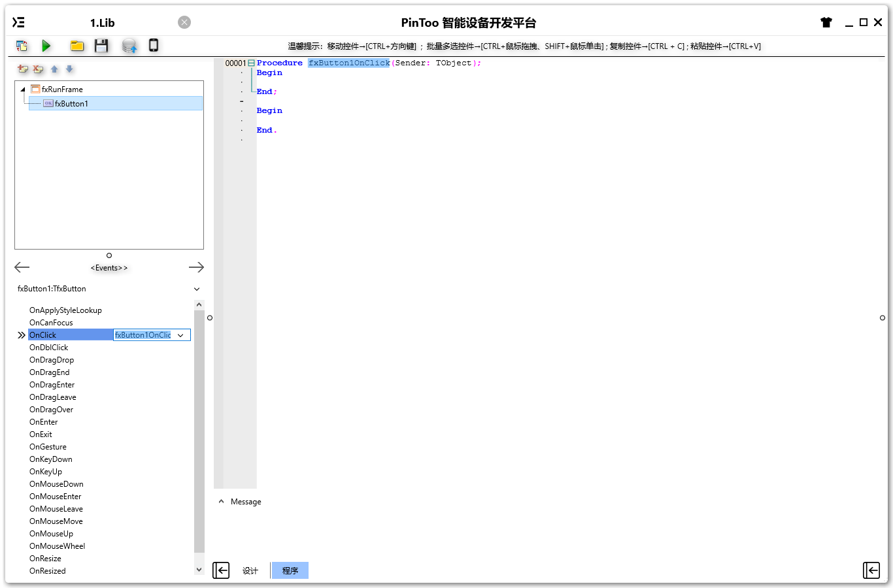Click the bottom-left panel collapse arrow icon
The width and height of the screenshot is (893, 588).
coord(221,570)
